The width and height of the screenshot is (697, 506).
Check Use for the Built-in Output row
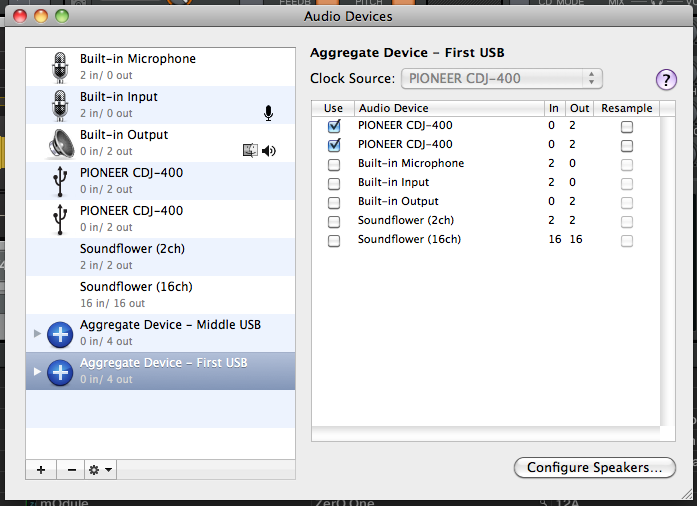click(x=334, y=203)
